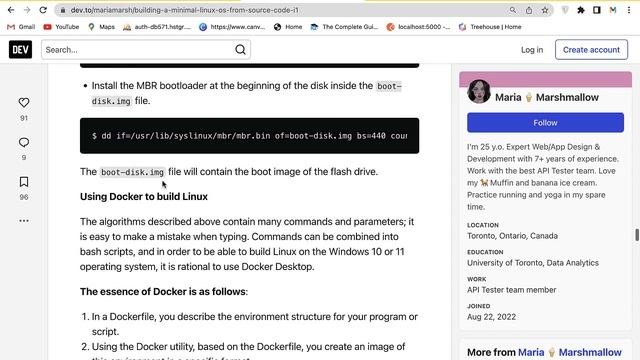The width and height of the screenshot is (640, 360).
Task: Click the Using Docker to build Linux heading
Action: click(144, 197)
